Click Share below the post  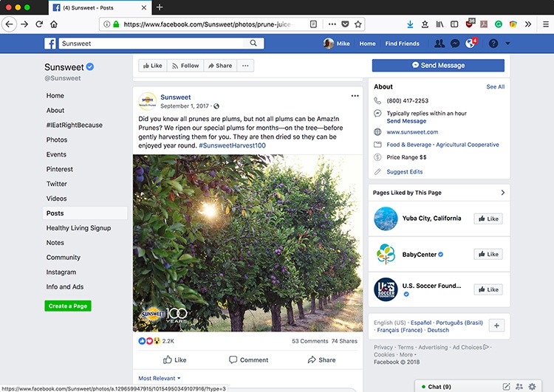pyautogui.click(x=321, y=360)
